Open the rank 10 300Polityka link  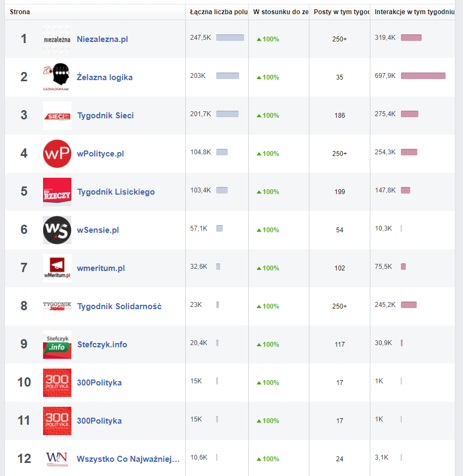pos(99,383)
